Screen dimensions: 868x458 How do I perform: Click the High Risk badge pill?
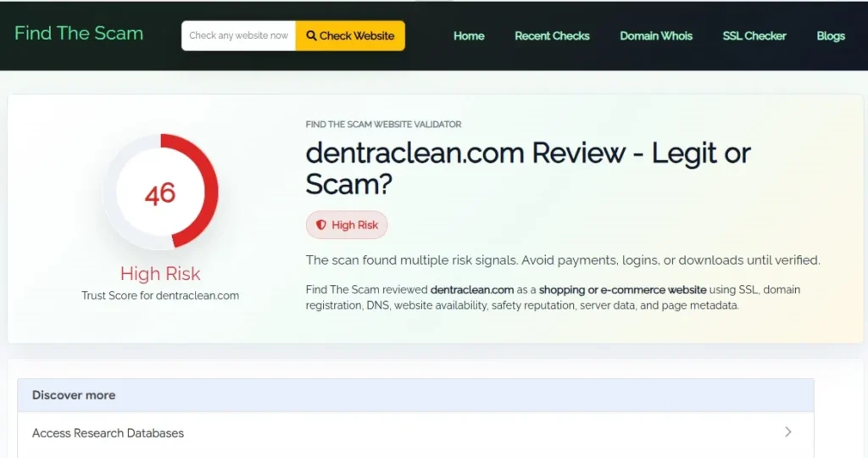click(347, 225)
